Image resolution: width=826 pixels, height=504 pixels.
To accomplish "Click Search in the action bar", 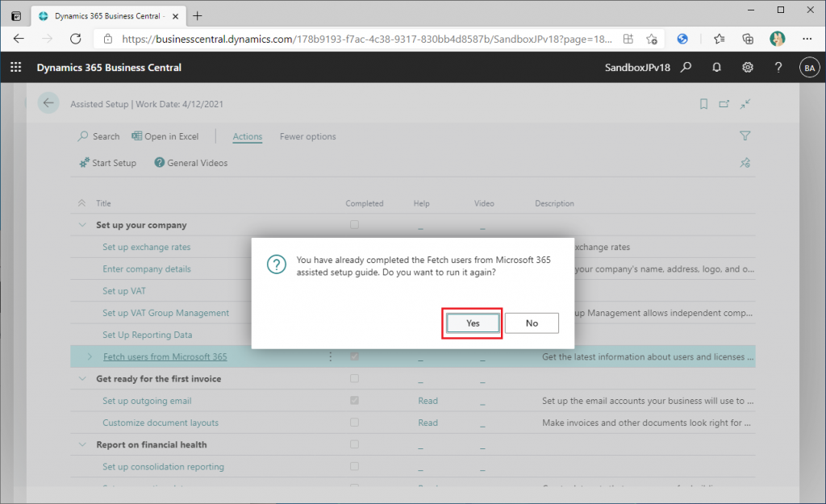I will pyautogui.click(x=99, y=136).
